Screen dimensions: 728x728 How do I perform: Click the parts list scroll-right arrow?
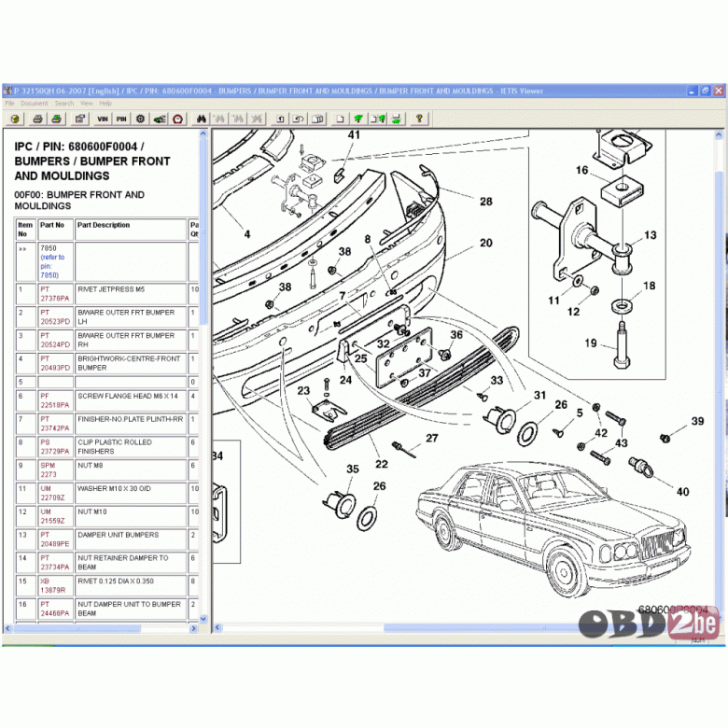[194, 629]
